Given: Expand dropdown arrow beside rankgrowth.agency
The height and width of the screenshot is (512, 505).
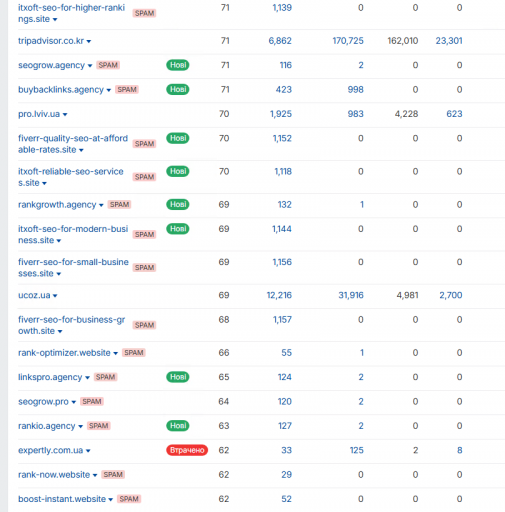Looking at the screenshot, I should pyautogui.click(x=101, y=205).
